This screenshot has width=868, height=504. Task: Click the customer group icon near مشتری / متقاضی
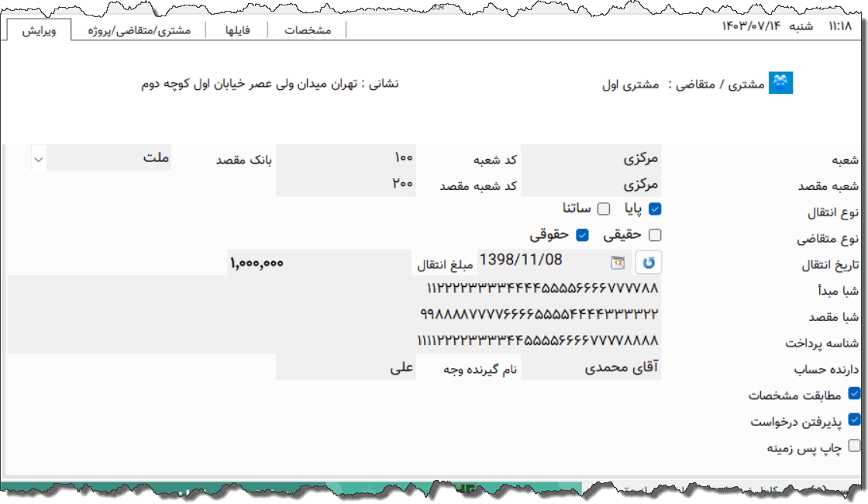click(780, 82)
